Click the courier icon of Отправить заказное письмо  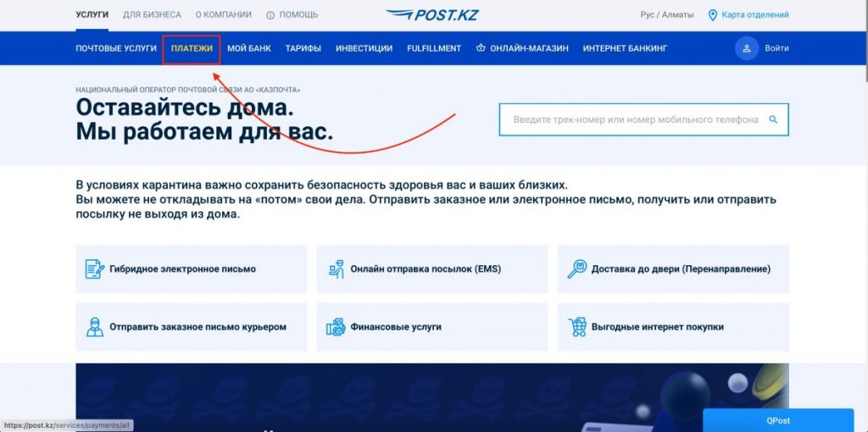(x=95, y=327)
